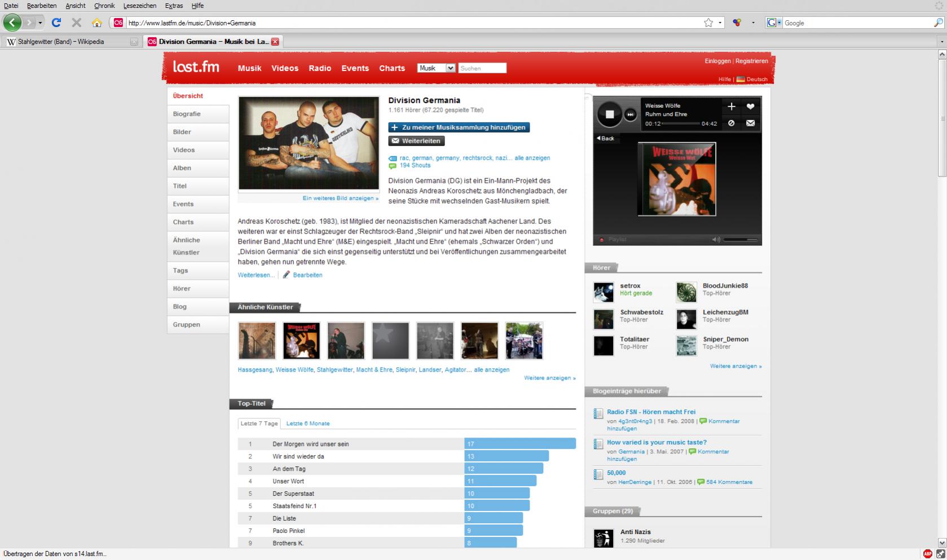This screenshot has width=947, height=560.
Task: Click the Anti Nazis group icon
Action: (x=603, y=537)
